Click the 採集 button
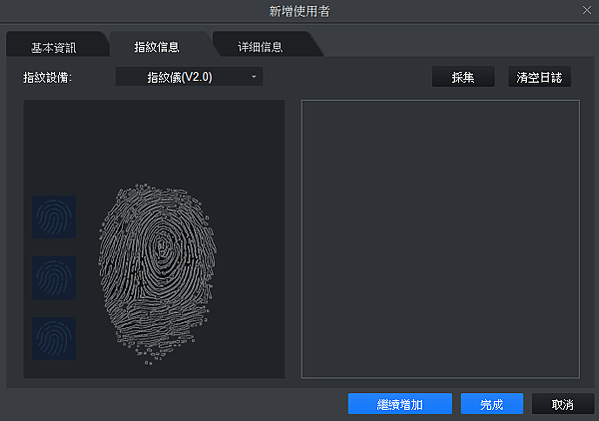Screen dimensions: 599x421 tap(463, 77)
